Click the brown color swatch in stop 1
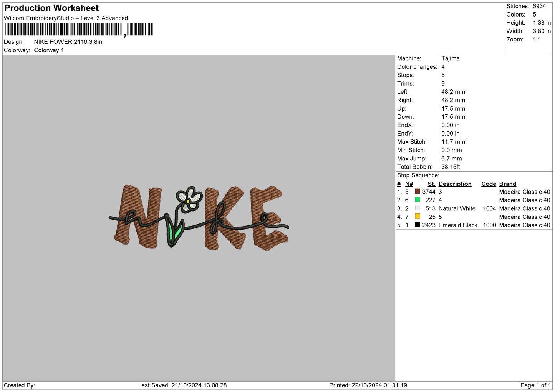Image resolution: width=555 pixels, height=392 pixels. tap(417, 191)
